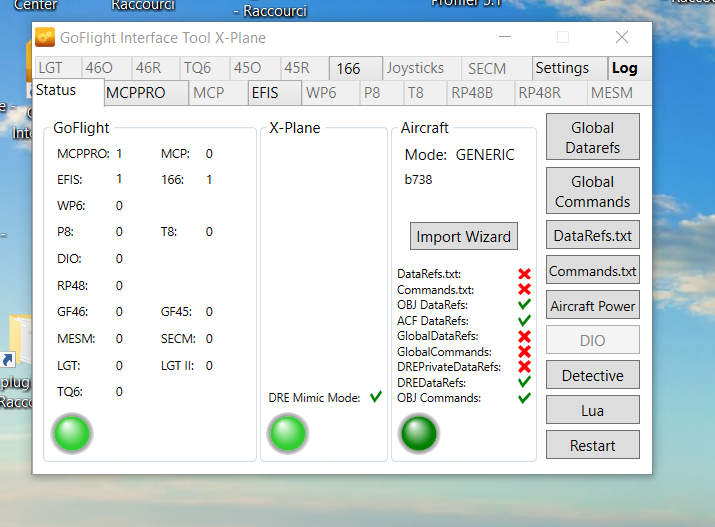Open the SECM tab
The image size is (715, 527).
coord(496,68)
